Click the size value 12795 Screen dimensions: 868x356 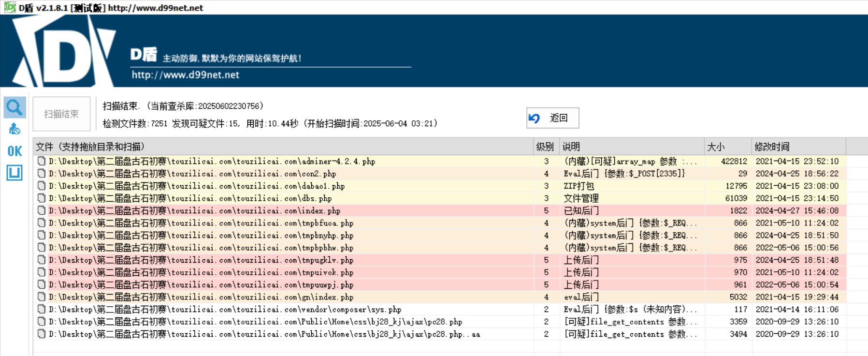[736, 186]
